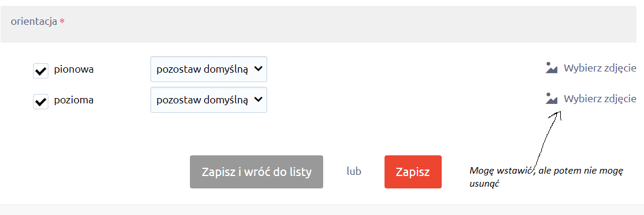Image resolution: width=644 pixels, height=215 pixels.
Task: Click the red "Zapisz" button
Action: [x=413, y=172]
